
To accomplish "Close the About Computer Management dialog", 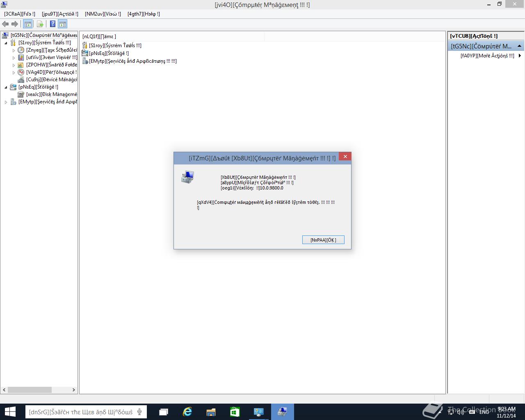I will coord(345,157).
